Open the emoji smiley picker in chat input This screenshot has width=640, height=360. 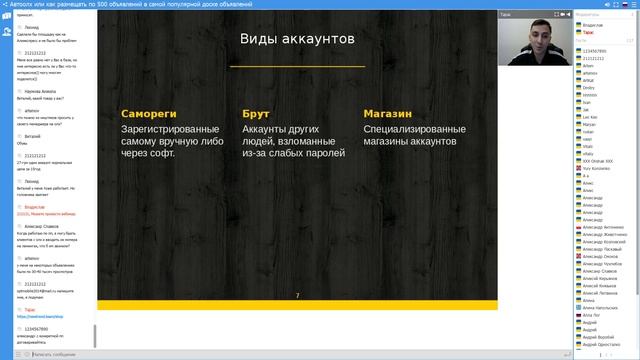pos(27,355)
